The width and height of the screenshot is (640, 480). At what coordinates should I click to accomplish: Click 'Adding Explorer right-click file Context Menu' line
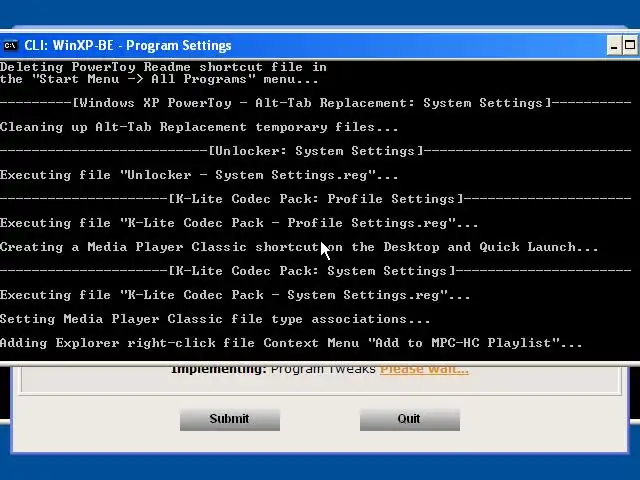(x=291, y=343)
